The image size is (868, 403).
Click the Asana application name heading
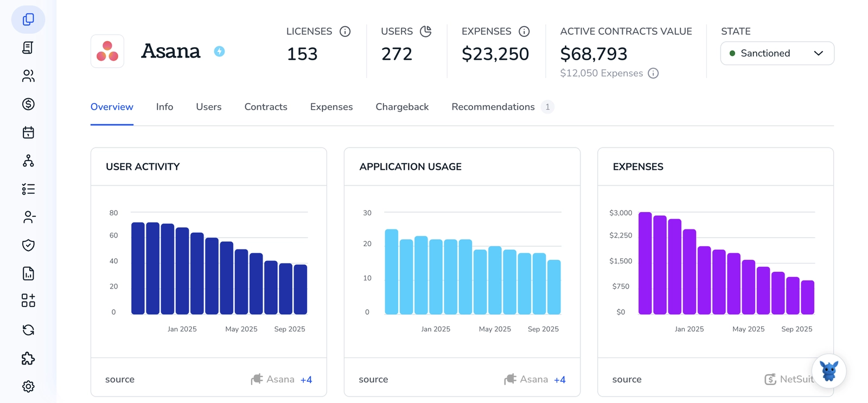pos(171,51)
